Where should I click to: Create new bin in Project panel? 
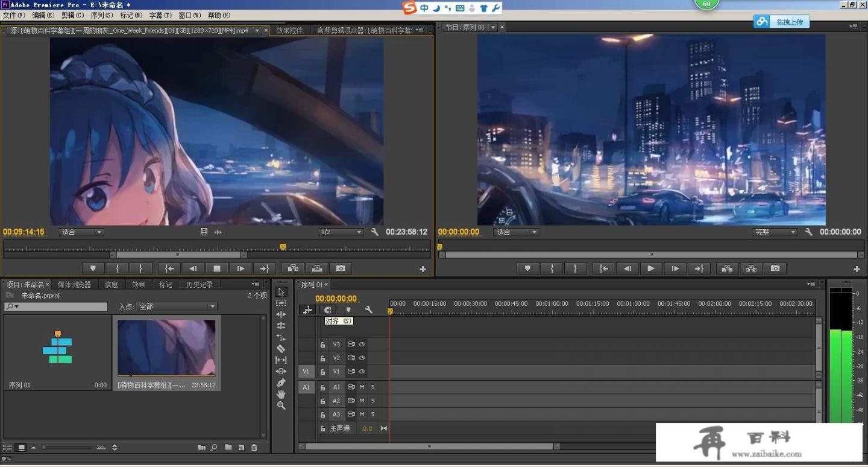point(228,447)
